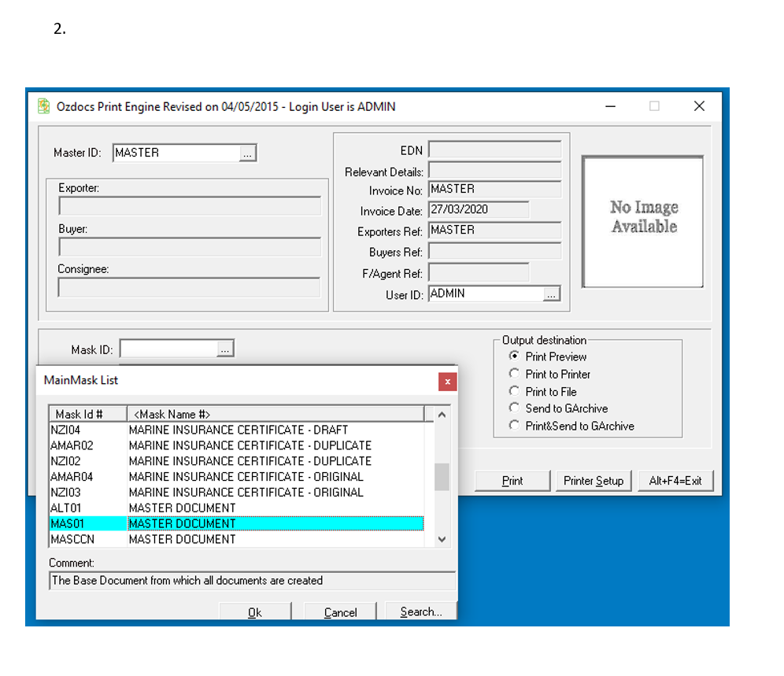Click the Ozdocs app icon in title bar

tap(44, 106)
